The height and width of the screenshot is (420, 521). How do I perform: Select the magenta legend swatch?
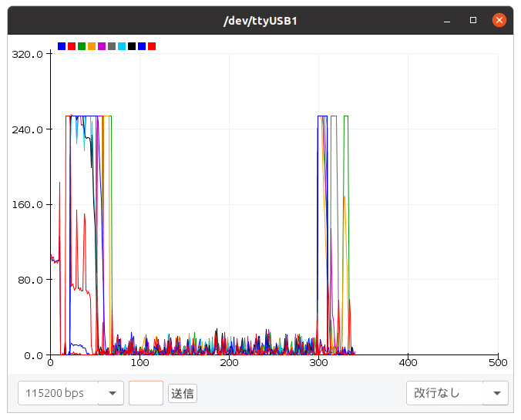point(102,46)
